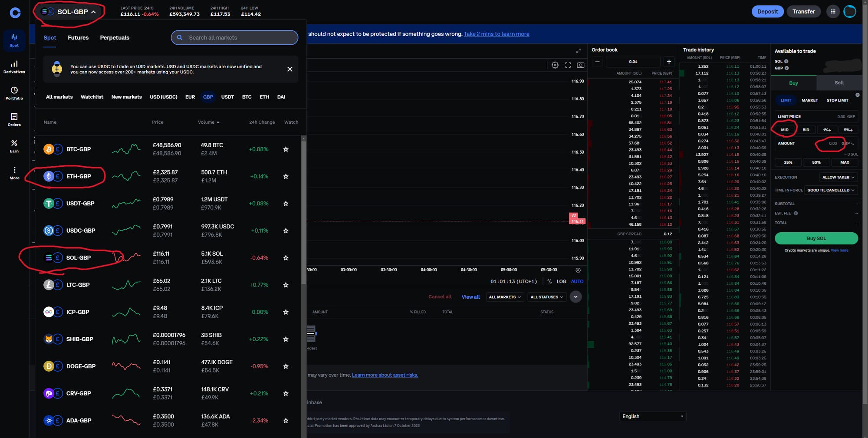Switch to Futures tab
Image resolution: width=868 pixels, height=438 pixels.
[x=78, y=38]
